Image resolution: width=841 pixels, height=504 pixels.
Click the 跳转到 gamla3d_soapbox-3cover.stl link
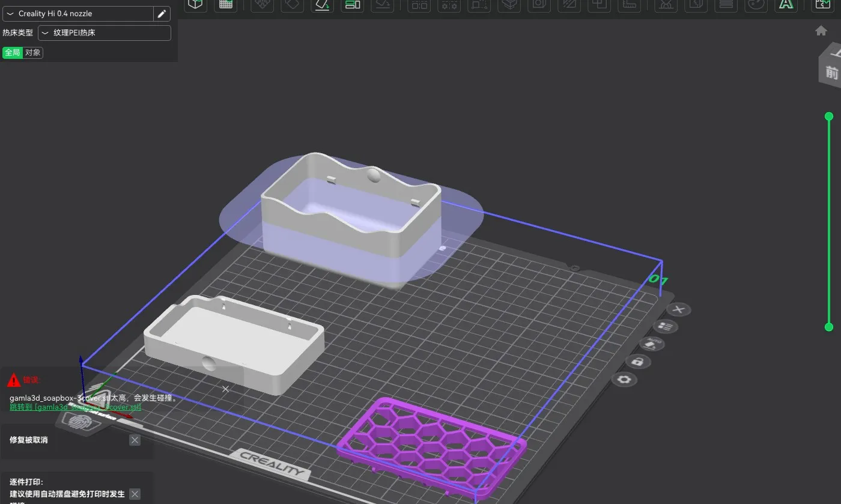tap(76, 407)
